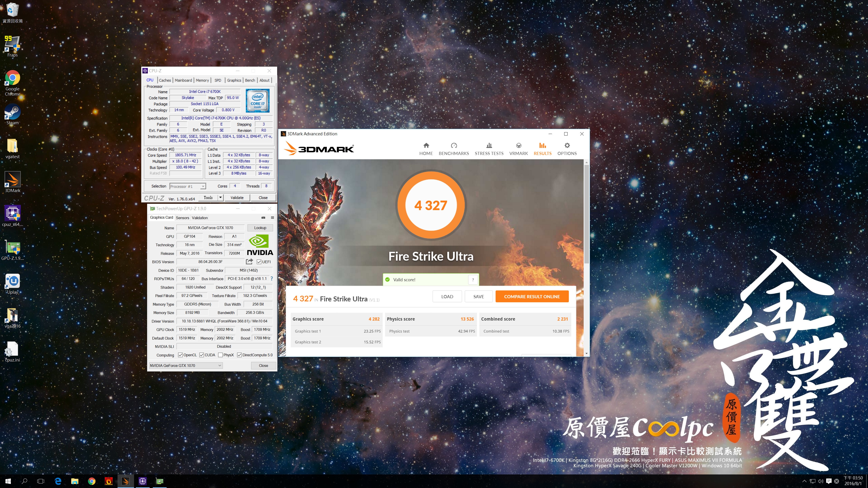Toggle PhysX checkbox in GPU-Z
This screenshot has height=488, width=868.
point(220,355)
